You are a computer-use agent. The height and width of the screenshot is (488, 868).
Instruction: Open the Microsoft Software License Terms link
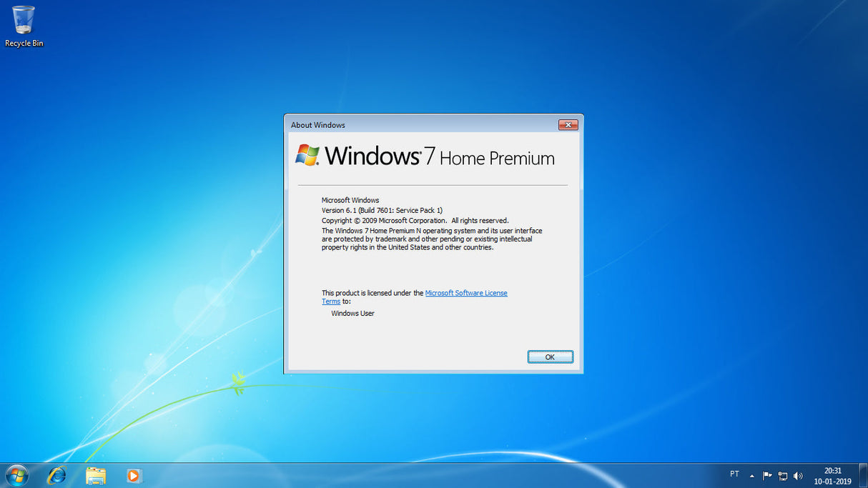[466, 293]
